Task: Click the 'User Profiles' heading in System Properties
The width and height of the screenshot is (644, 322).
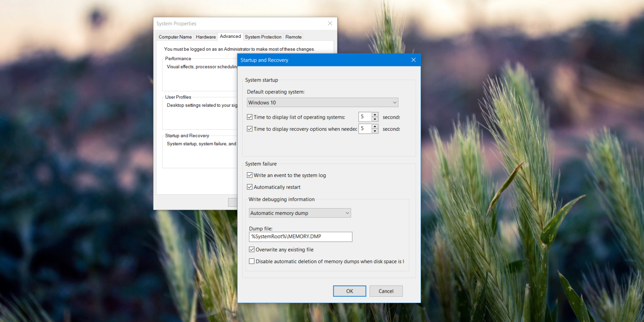Action: pyautogui.click(x=178, y=97)
